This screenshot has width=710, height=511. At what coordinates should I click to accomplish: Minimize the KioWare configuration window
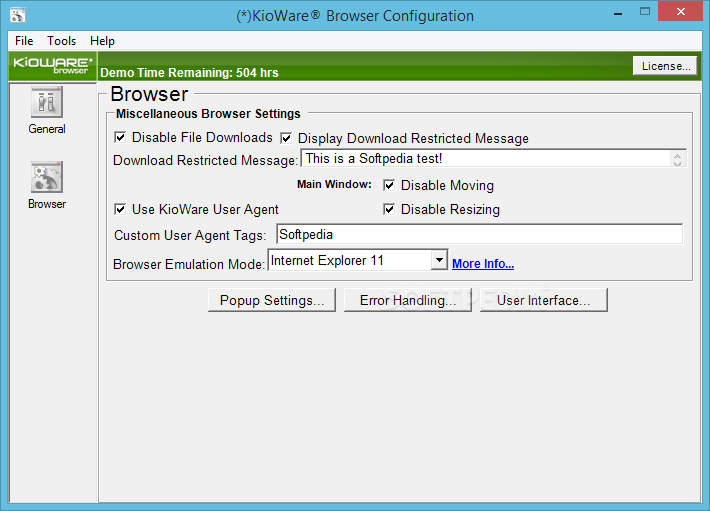(618, 13)
